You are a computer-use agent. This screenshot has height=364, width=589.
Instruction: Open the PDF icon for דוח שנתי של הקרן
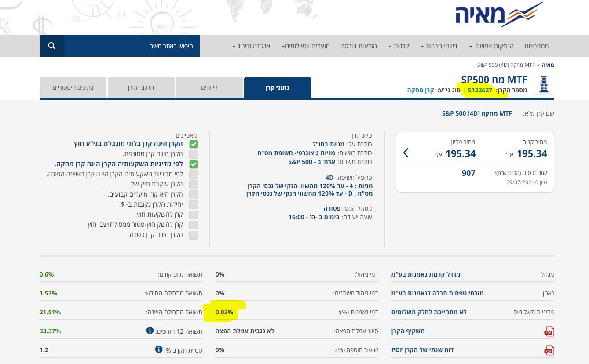coord(549,350)
